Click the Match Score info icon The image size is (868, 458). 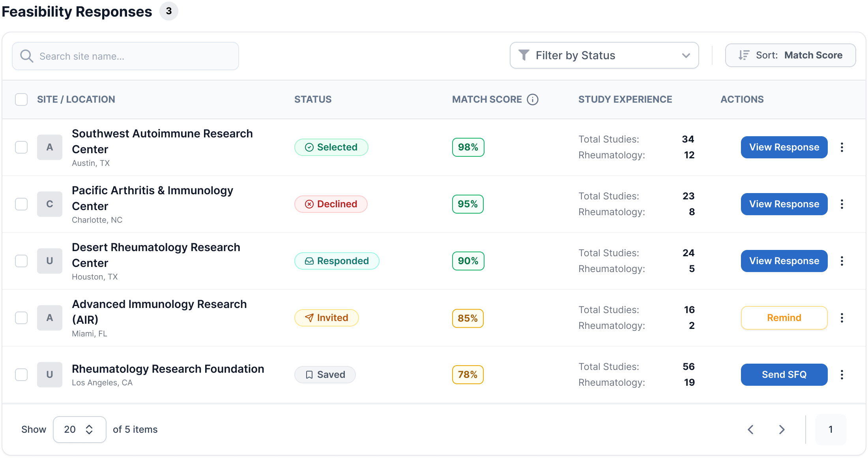pos(533,99)
